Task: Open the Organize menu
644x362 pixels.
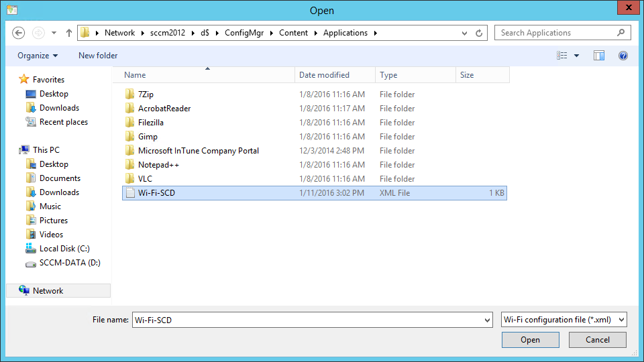Action: 38,56
